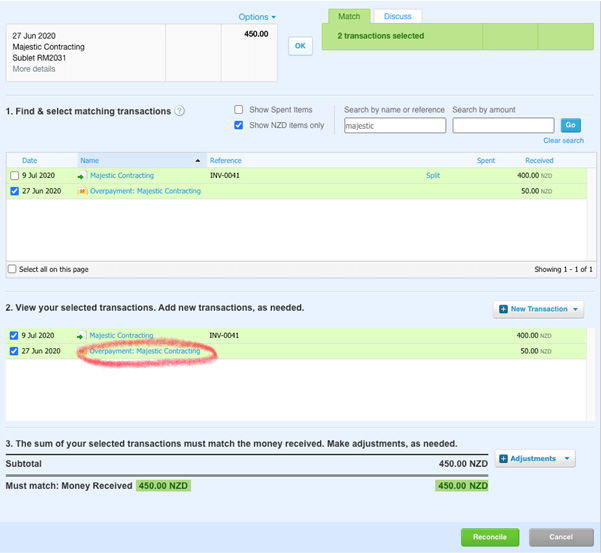This screenshot has height=553, width=601.
Task: Untick 27 Jun 2020 overpayment in selected transactions
Action: (14, 351)
